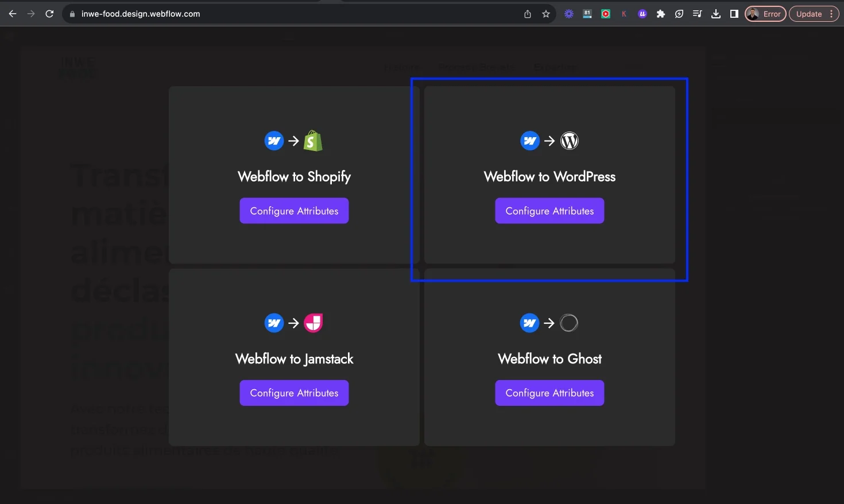Image resolution: width=844 pixels, height=504 pixels.
Task: Click the Ghost circle logo icon
Action: (569, 323)
